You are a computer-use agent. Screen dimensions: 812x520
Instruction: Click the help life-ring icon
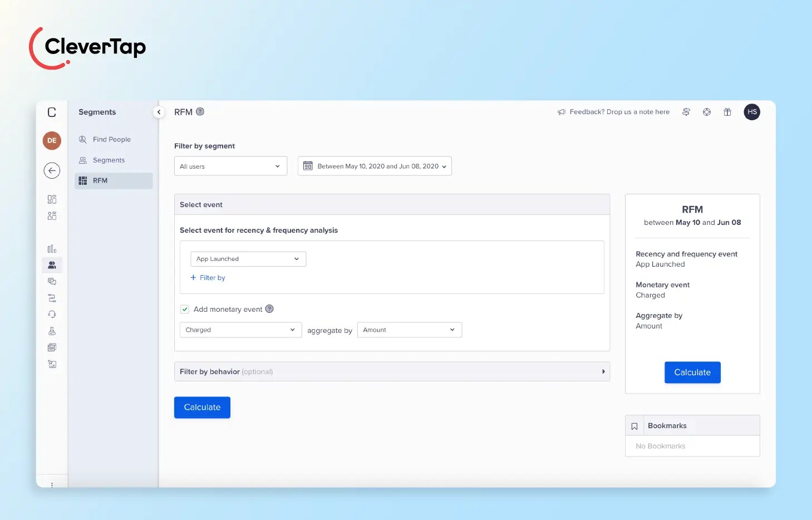tap(707, 112)
